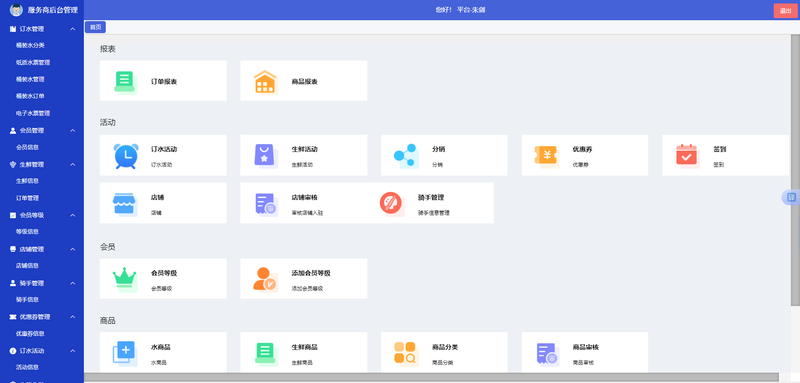Select 电子水票管理 sidebar item
This screenshot has width=800, height=383.
click(x=33, y=113)
